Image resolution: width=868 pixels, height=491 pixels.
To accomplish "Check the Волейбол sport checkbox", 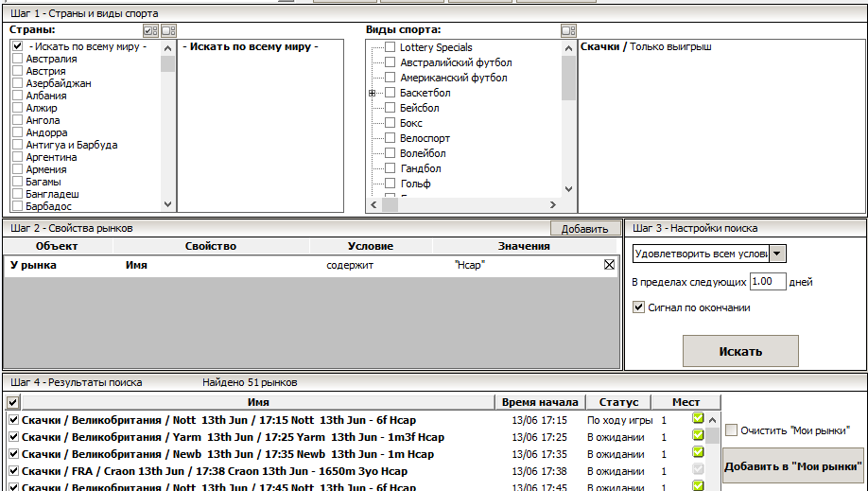I will click(391, 152).
